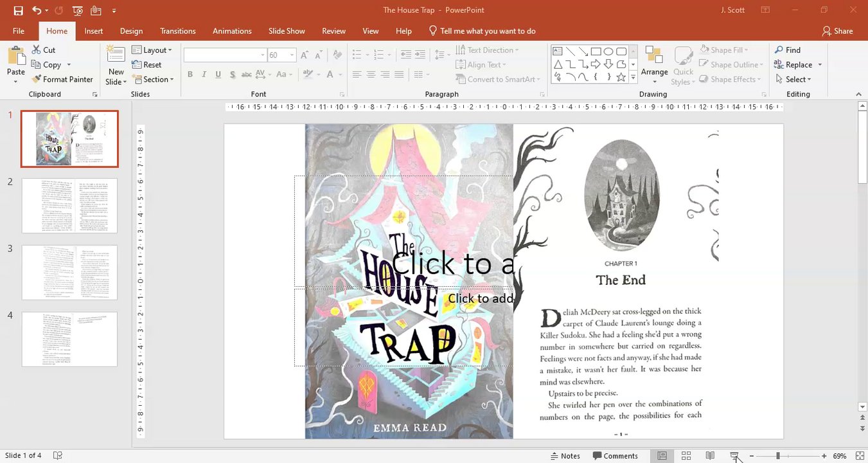Viewport: 868px width, 463px height.
Task: Open Reading View from status bar
Action: tap(710, 455)
